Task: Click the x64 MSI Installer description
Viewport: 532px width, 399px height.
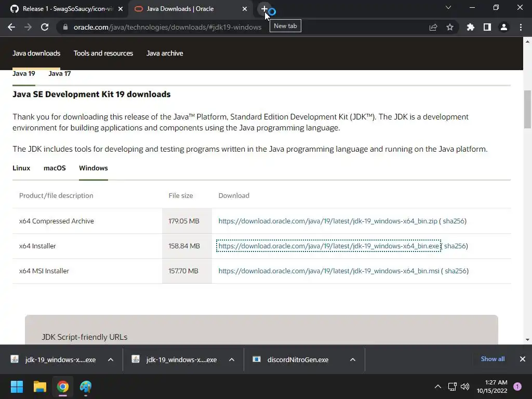Action: click(44, 271)
